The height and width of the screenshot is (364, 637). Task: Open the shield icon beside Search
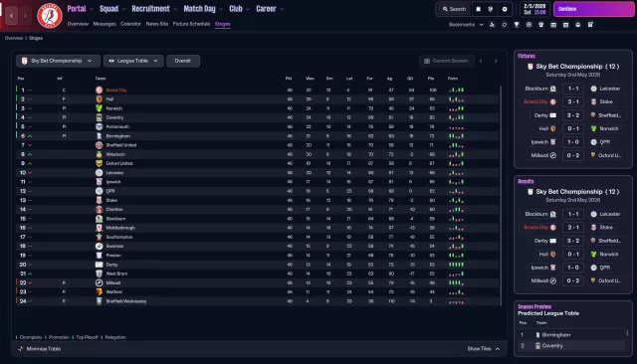click(x=491, y=9)
